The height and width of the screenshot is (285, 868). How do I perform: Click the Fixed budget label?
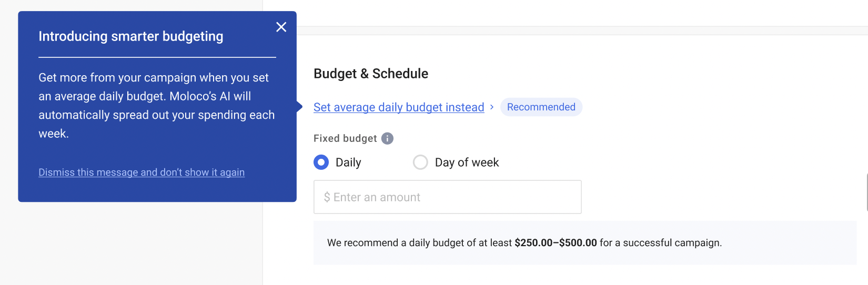[345, 138]
